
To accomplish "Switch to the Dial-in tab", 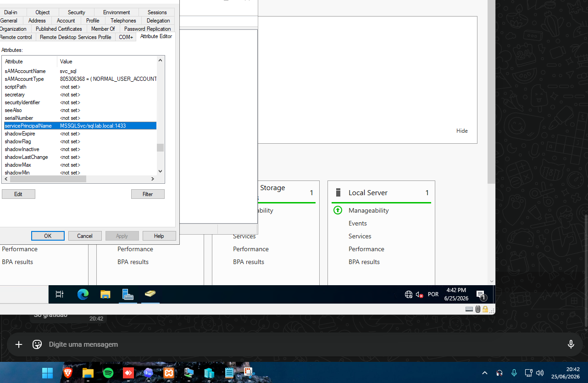I will (x=11, y=12).
